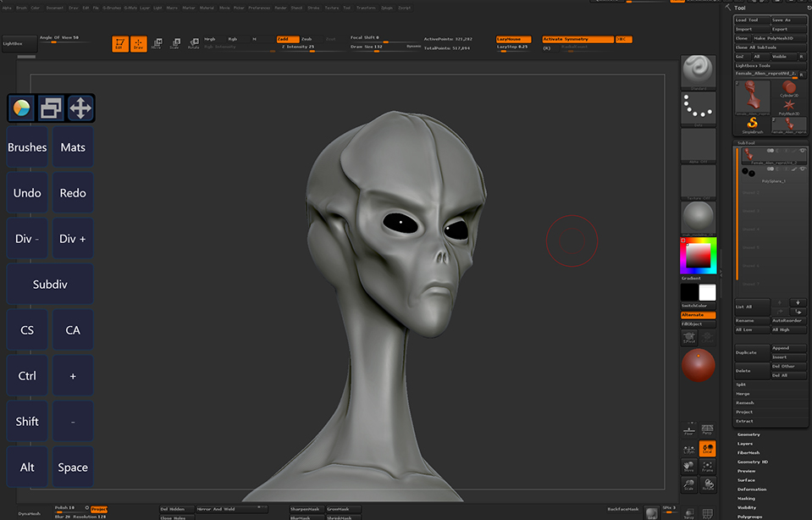Expand the Geometry section

tap(748, 434)
